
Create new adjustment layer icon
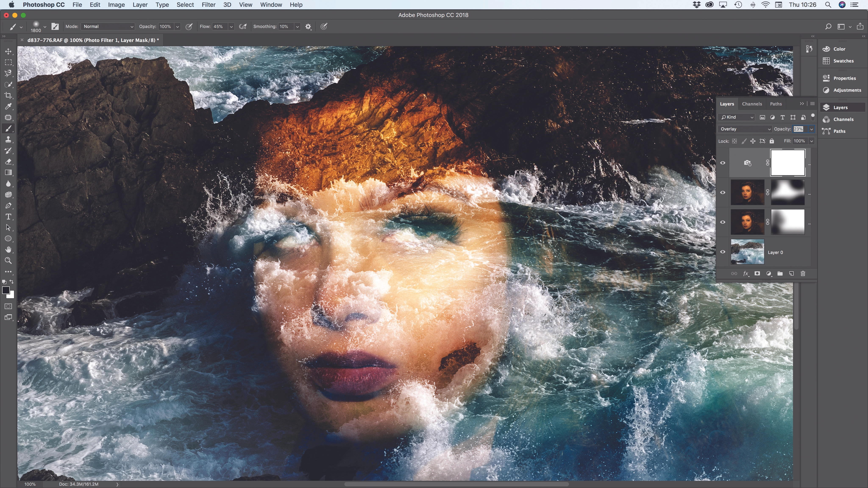coord(769,273)
